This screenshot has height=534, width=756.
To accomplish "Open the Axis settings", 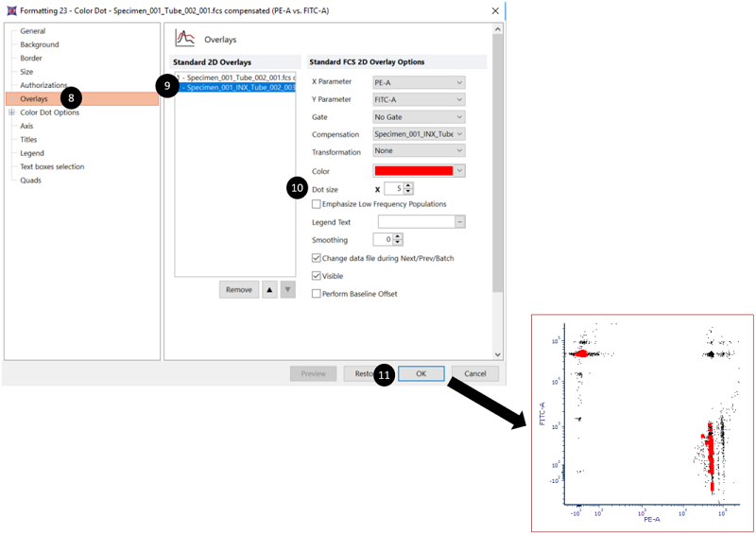I will point(26,126).
